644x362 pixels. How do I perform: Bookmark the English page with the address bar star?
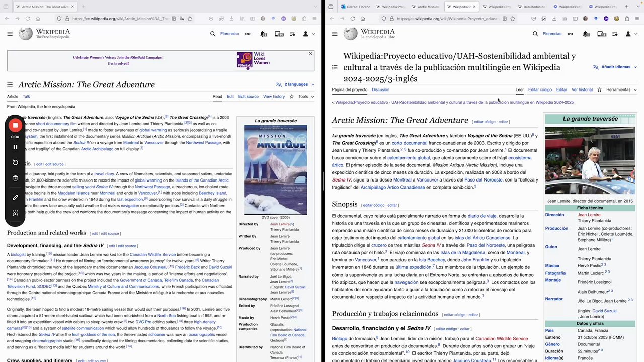point(190,19)
